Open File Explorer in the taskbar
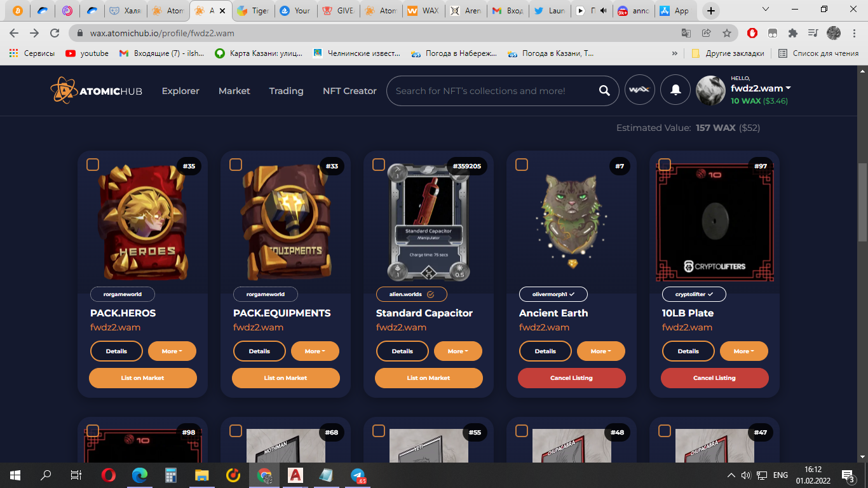868x488 pixels. click(202, 475)
